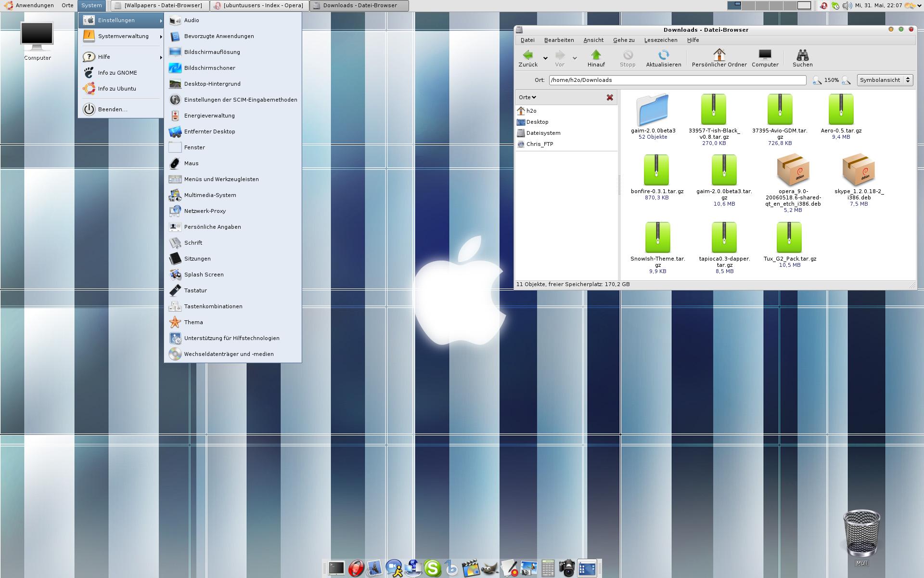
Task: Zoom out with the minus magnifier
Action: (x=817, y=80)
